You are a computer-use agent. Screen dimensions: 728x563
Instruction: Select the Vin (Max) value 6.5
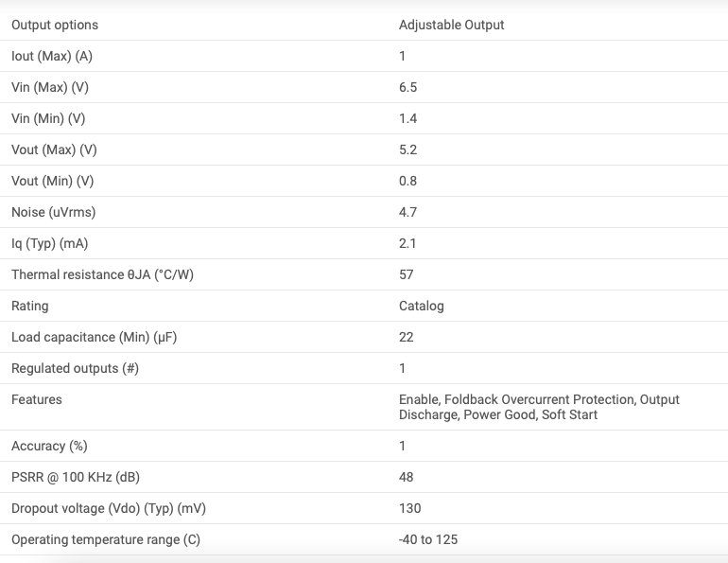point(407,87)
